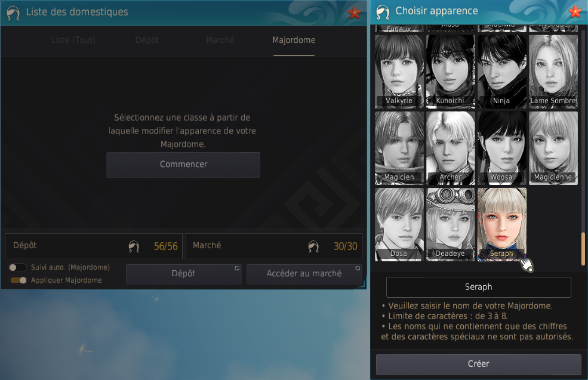This screenshot has height=380, width=588.
Task: Select the Woosa class portrait
Action: pos(502,148)
